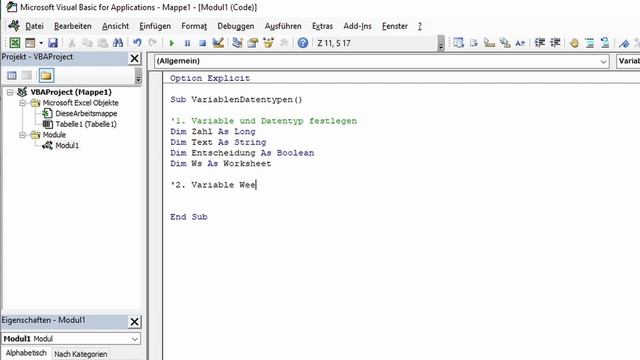This screenshot has height=360, width=640.
Task: Open the Add-Ins menu
Action: (x=358, y=26)
